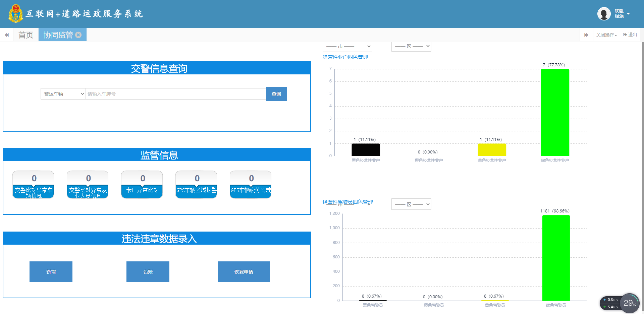Open the top 区 district dropdown
The image size is (644, 314).
coord(411,46)
